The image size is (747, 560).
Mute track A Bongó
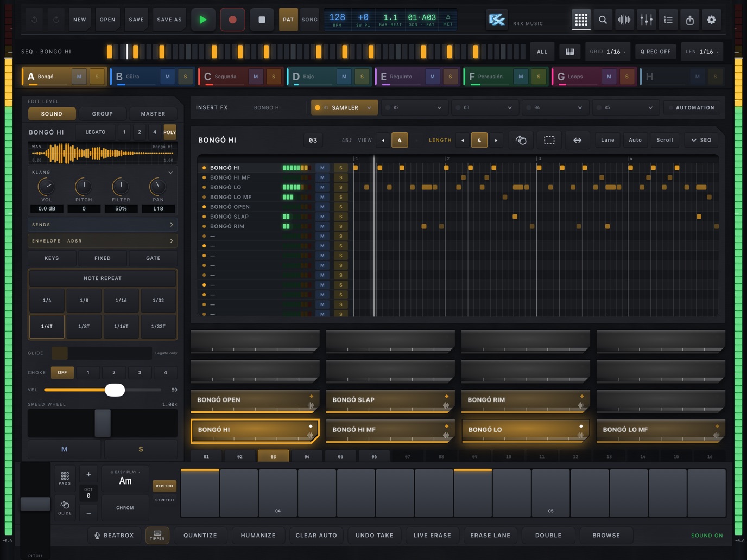point(79,77)
